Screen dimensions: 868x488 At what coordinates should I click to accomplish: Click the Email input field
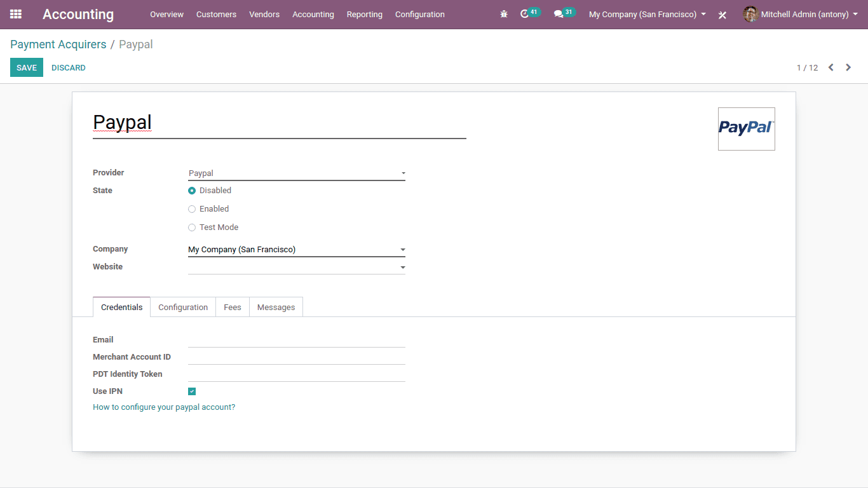click(297, 340)
